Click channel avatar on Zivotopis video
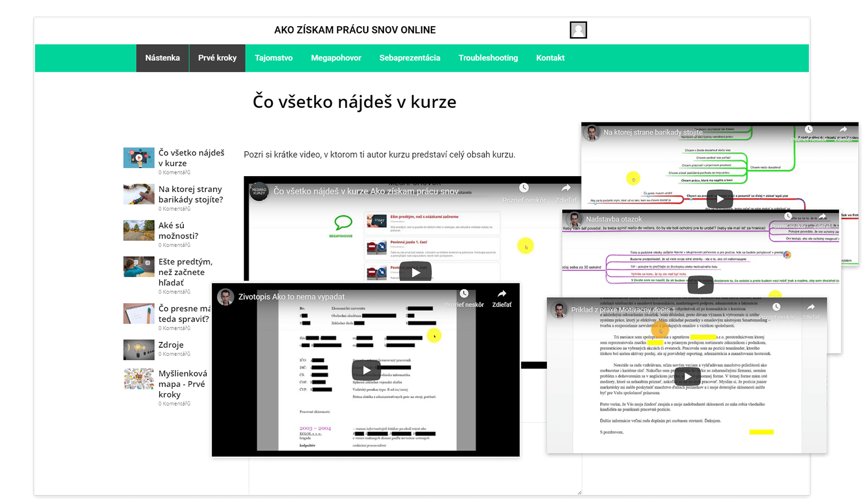Screen dimensions: 866x504 (226, 297)
